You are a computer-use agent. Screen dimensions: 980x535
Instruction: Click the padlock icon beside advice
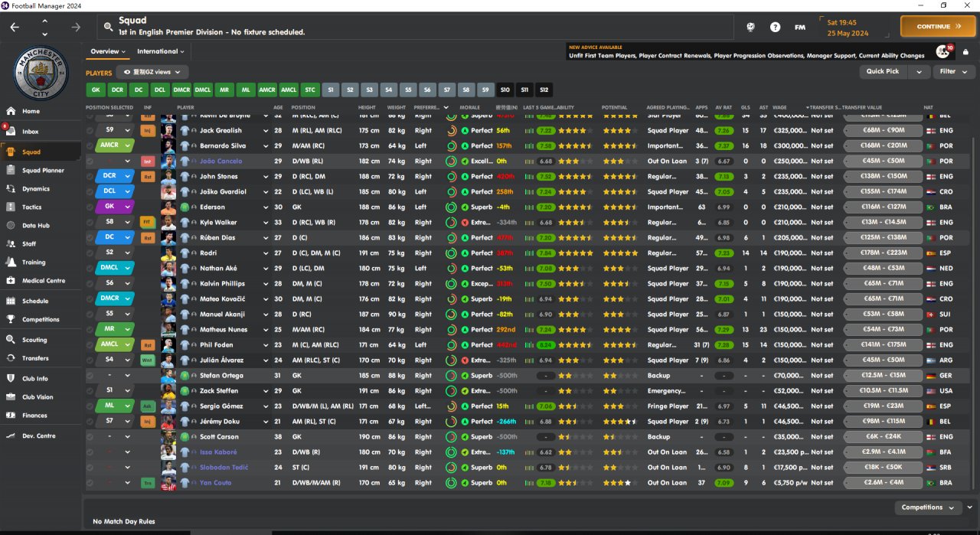(x=966, y=52)
